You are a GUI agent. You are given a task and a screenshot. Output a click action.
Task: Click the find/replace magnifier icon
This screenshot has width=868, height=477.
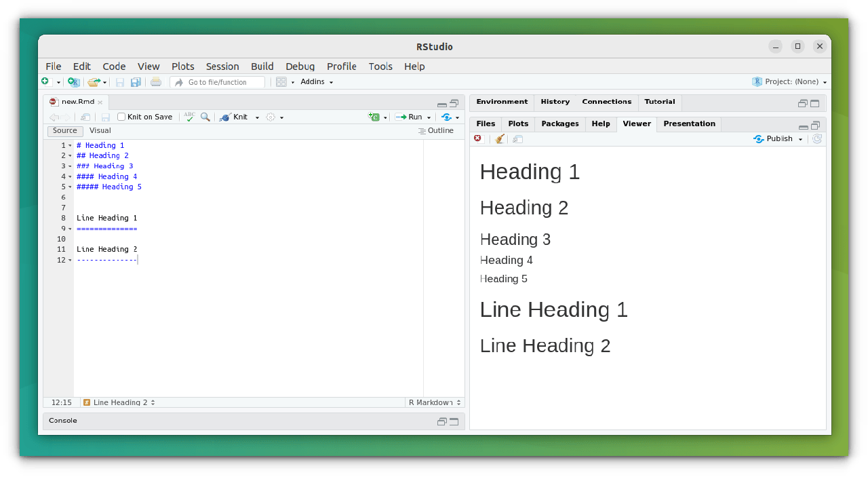[205, 117]
